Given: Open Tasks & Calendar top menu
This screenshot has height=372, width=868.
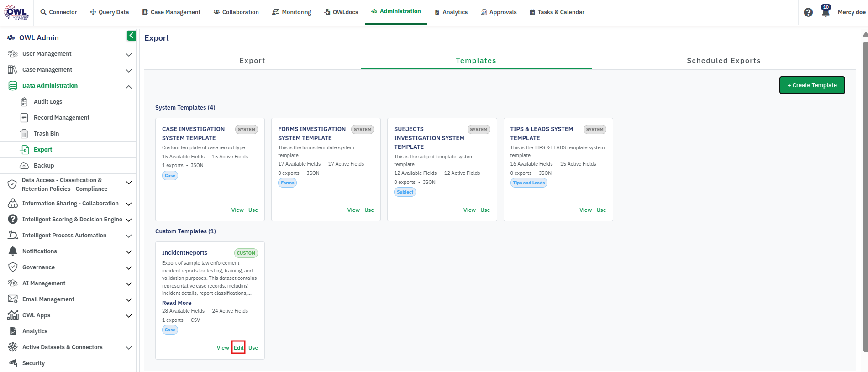Looking at the screenshot, I should 557,12.
